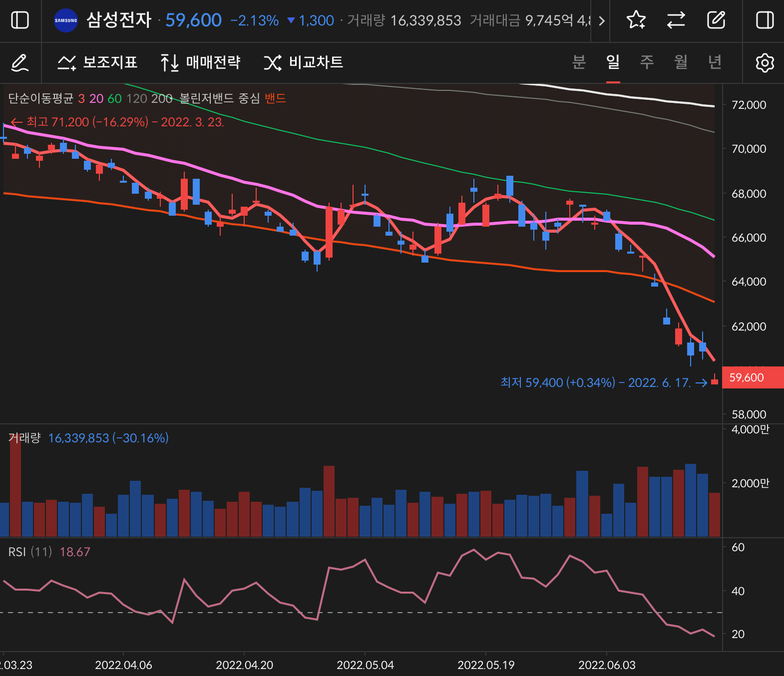Image resolution: width=784 pixels, height=676 pixels.
Task: Click the −2.13% change in header
Action: pos(255,20)
